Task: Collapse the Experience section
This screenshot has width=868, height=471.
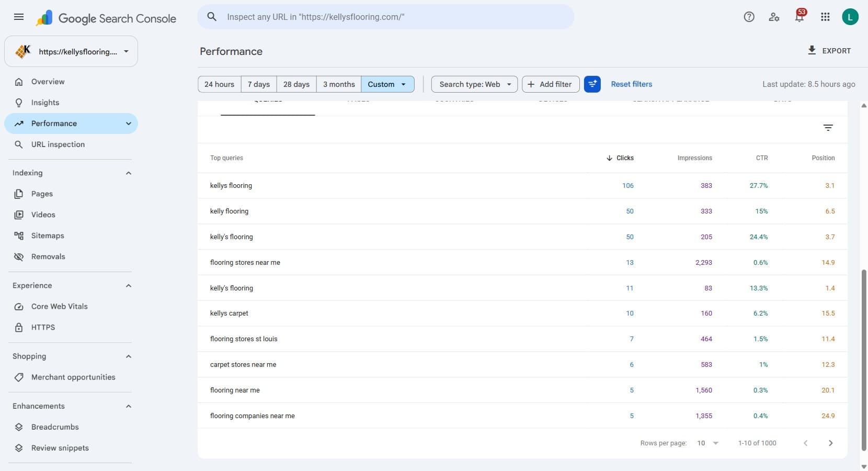Action: [x=129, y=286]
